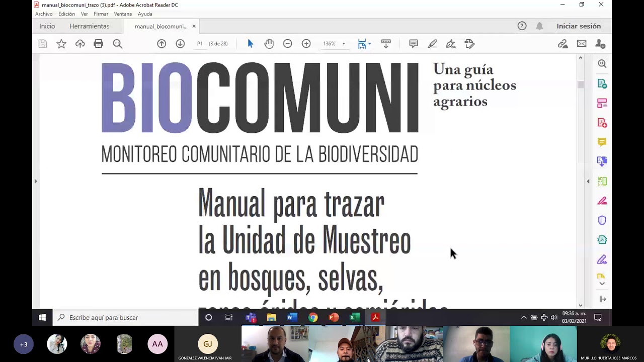The width and height of the screenshot is (644, 362).
Task: Open Excel from taskbar
Action: (x=354, y=317)
